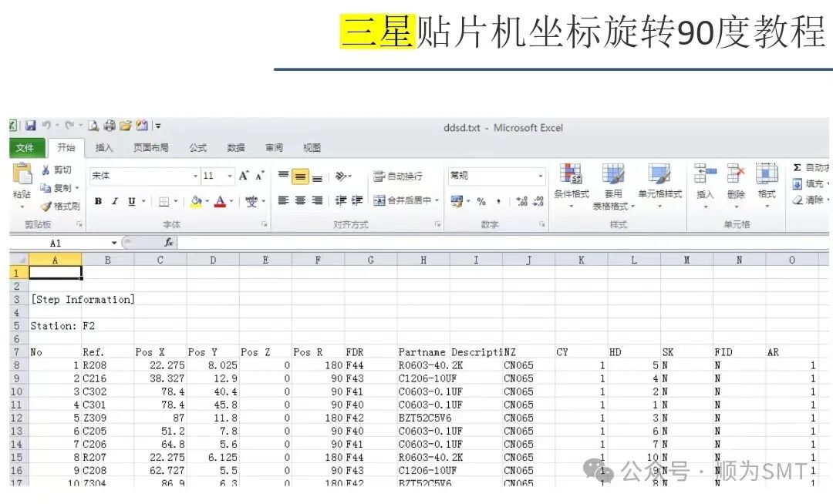This screenshot has height=504, width=833.
Task: Open Print Preview from quick access toolbar
Action: tap(93, 126)
